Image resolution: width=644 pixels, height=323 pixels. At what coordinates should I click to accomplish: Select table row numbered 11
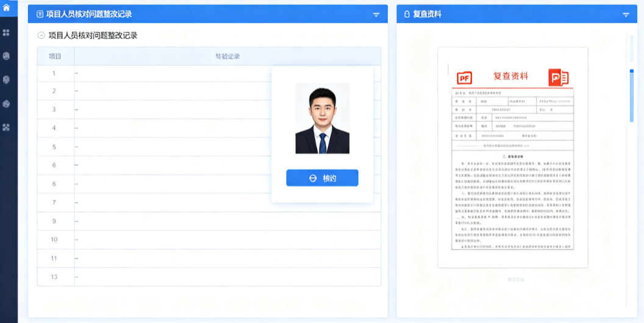209,258
